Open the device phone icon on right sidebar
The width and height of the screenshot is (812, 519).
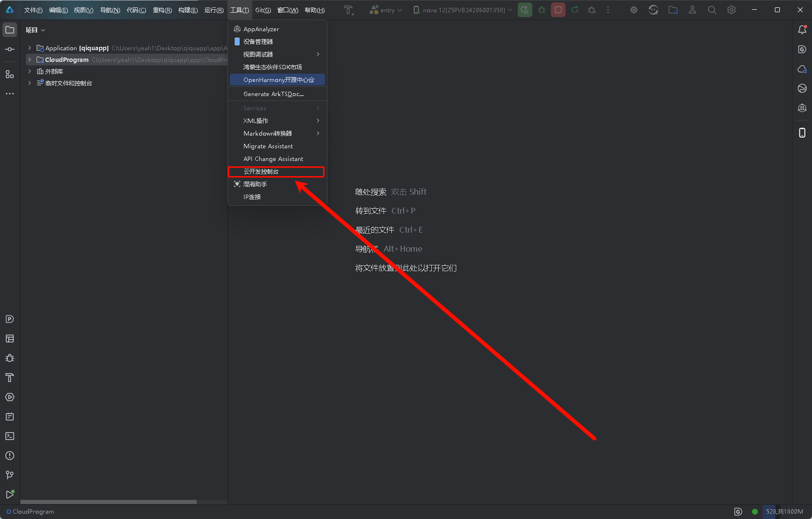point(802,133)
